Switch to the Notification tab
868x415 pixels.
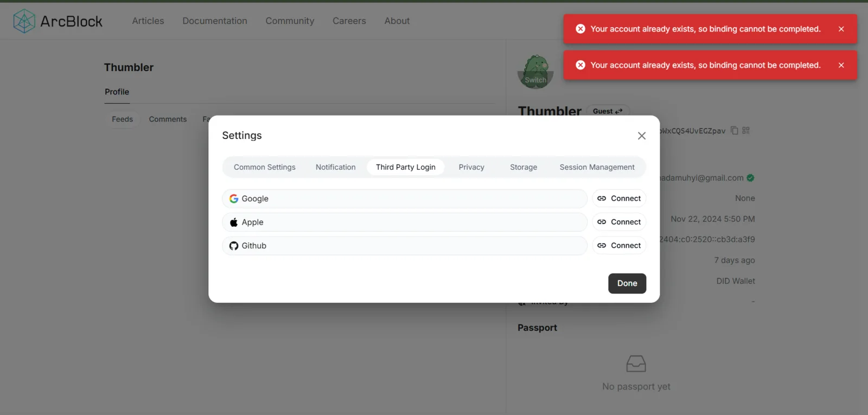coord(336,167)
